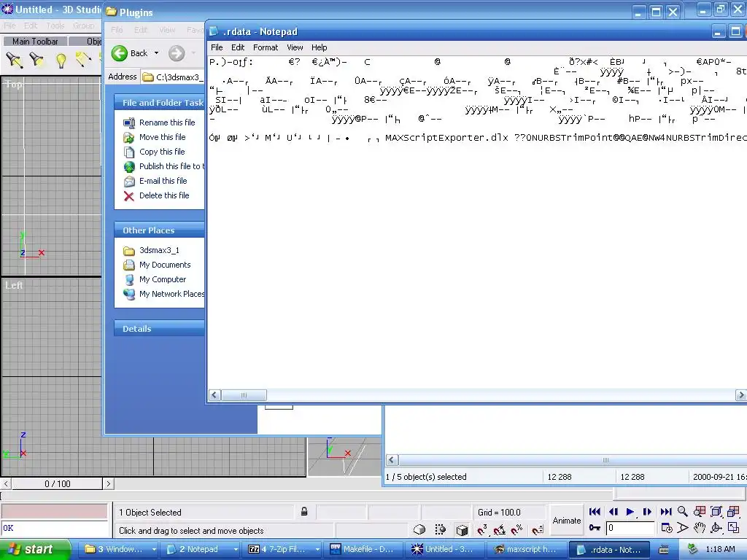Screen dimensions: 747x560
Task: Click Back button in Plugins window
Action: pos(130,53)
